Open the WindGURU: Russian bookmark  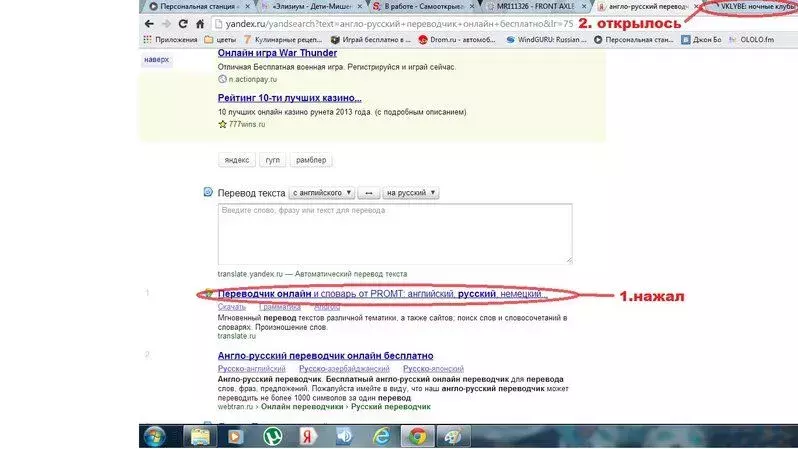click(546, 40)
